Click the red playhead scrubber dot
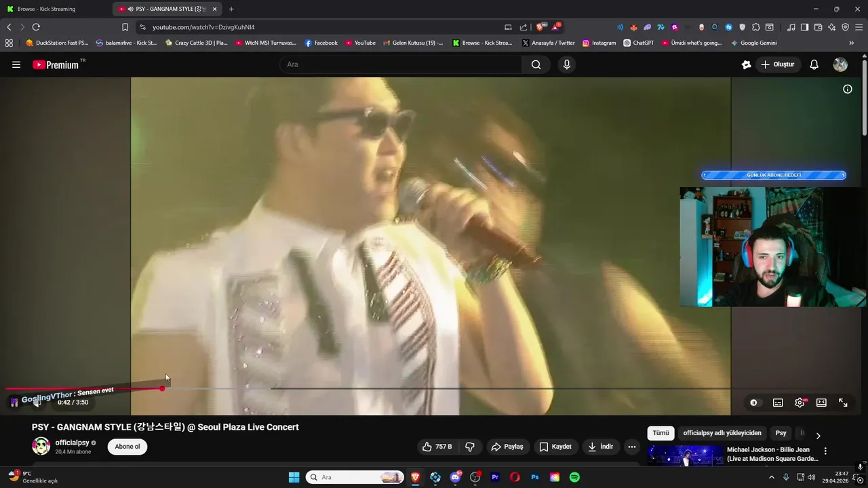Viewport: 868px width, 488px height. [162, 388]
